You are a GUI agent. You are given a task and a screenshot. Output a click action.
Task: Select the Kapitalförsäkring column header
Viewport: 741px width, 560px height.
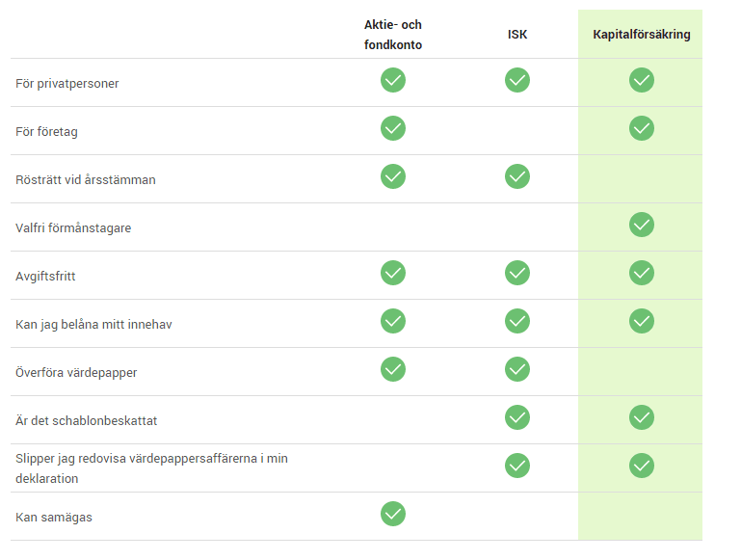641,35
